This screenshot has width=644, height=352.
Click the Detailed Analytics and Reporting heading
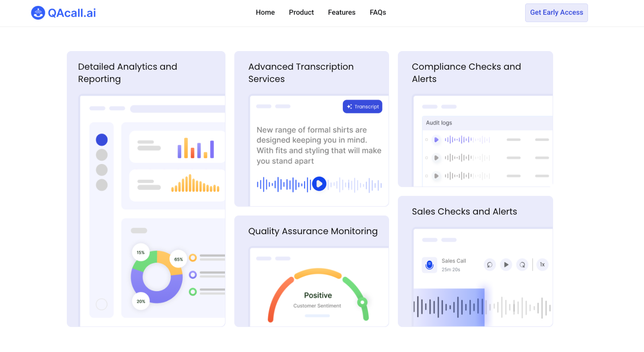pos(128,73)
